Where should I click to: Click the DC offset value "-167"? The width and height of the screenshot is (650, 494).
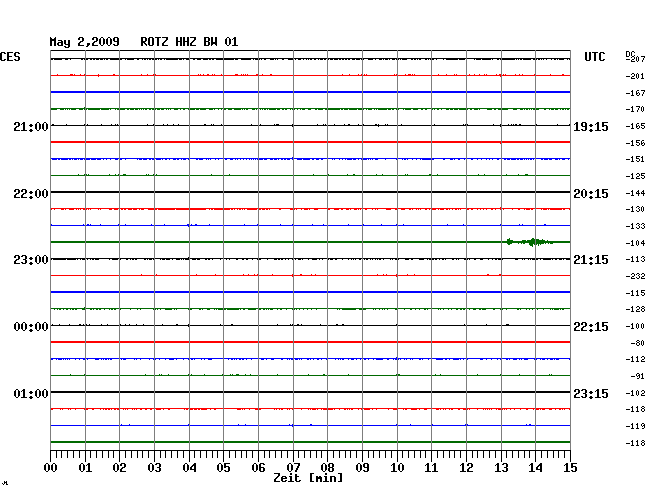[635, 93]
